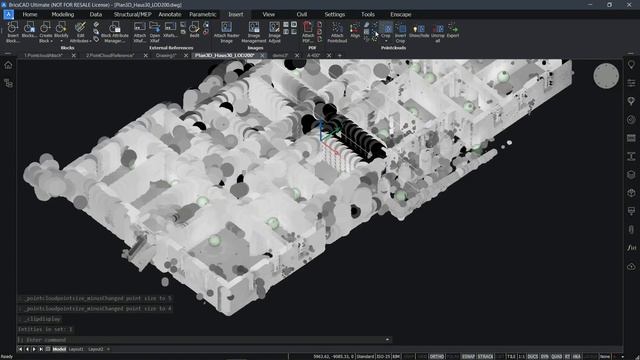Click the coordinates readout in status bar
Image resolution: width=640 pixels, height=360 pixels.
pos(333,356)
